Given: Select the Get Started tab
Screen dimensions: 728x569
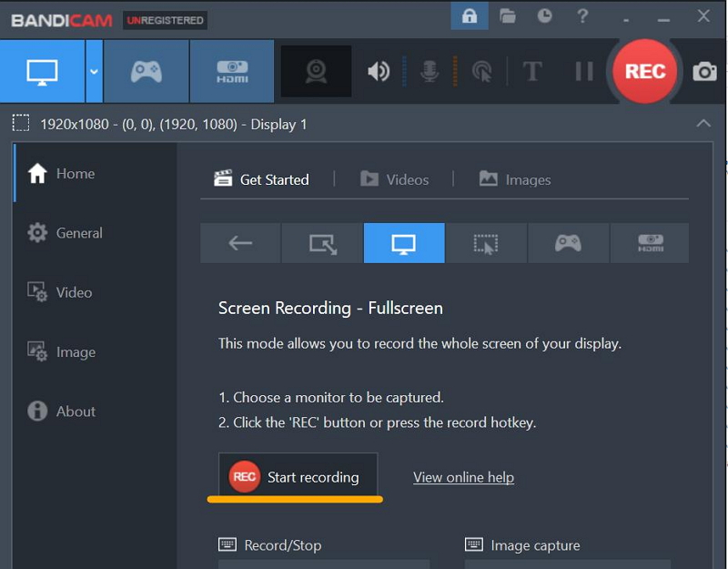Looking at the screenshot, I should point(261,179).
